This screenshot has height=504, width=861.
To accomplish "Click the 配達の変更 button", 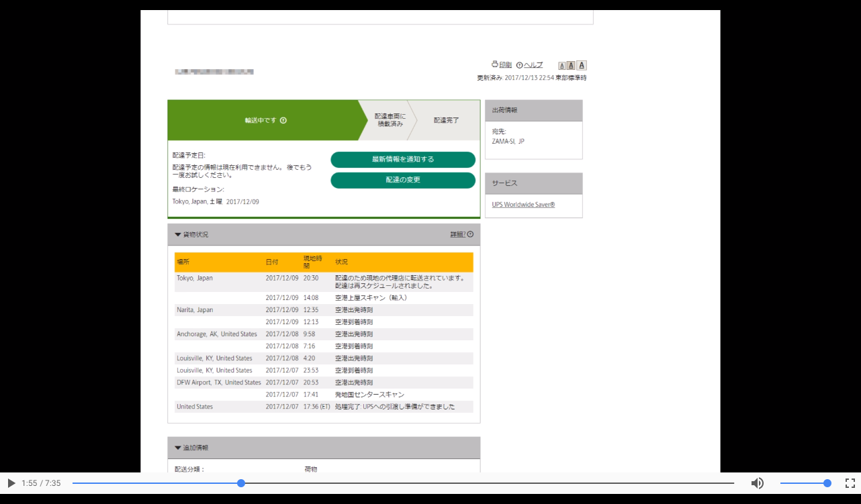I will [x=403, y=181].
